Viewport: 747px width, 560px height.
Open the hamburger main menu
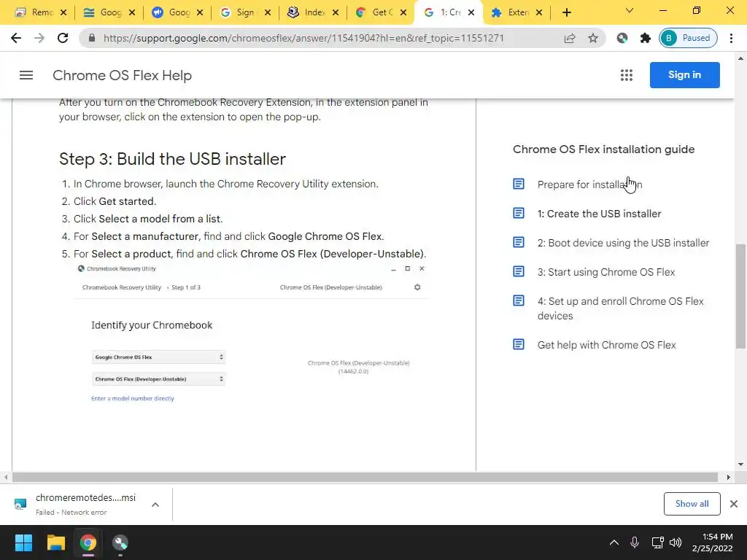tap(26, 75)
